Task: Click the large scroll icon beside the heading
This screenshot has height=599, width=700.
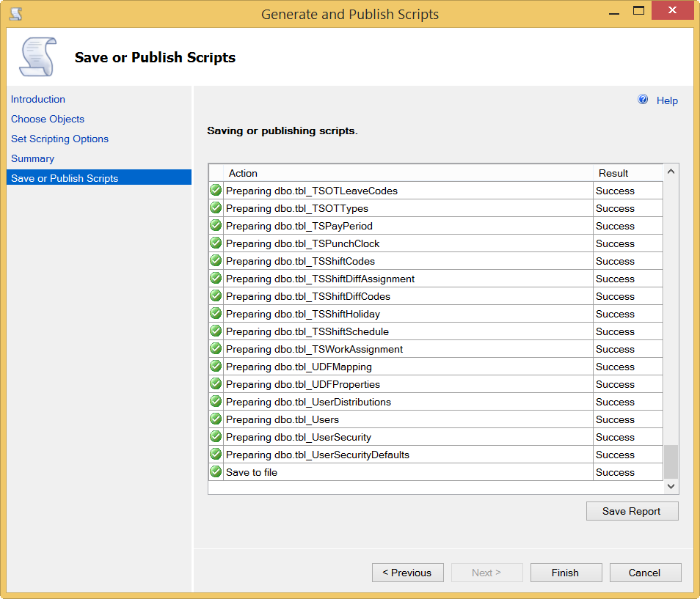Action: click(x=38, y=56)
